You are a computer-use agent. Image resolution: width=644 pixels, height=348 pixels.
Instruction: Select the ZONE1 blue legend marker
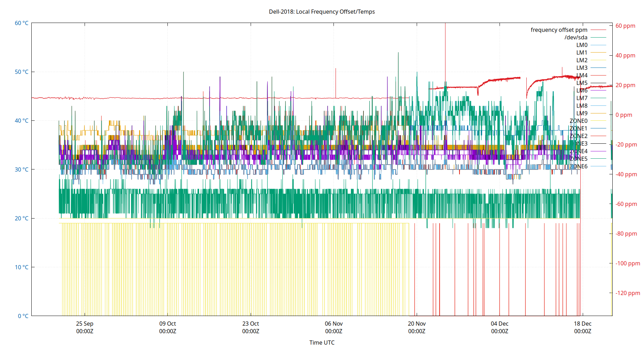point(599,128)
